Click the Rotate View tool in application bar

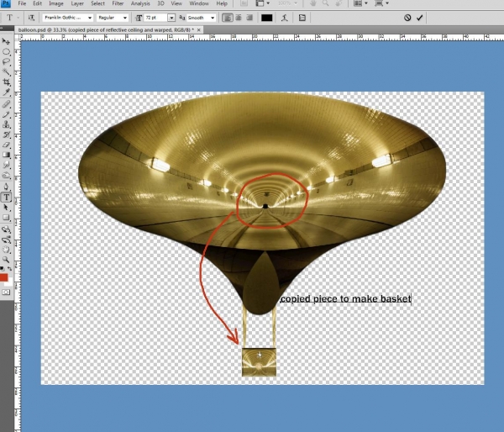point(339,3)
